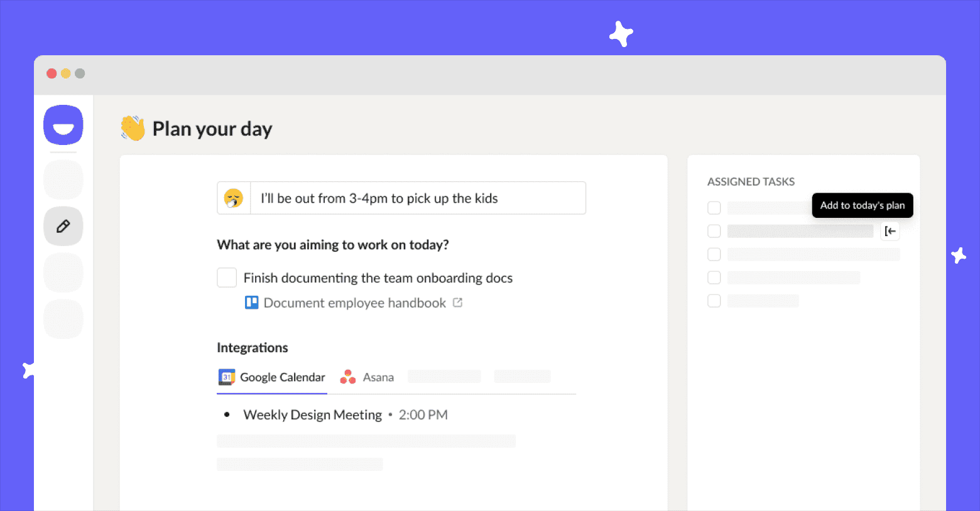This screenshot has height=511, width=980.
Task: Check the Finish documenting onboarding docs checkbox
Action: point(227,277)
